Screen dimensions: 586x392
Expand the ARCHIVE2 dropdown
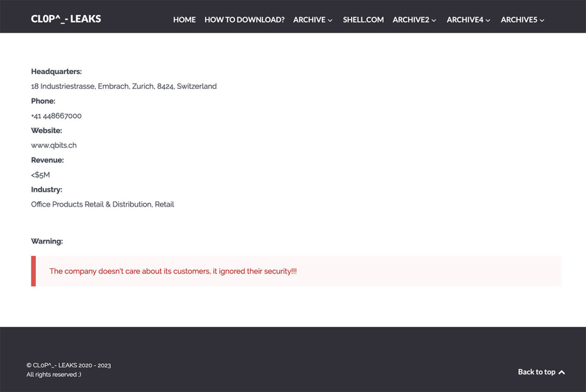(x=411, y=20)
